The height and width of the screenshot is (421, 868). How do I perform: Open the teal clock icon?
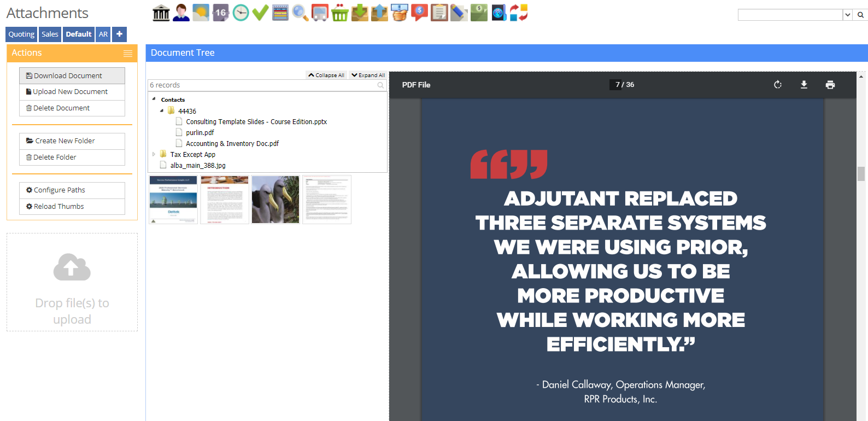tap(241, 13)
